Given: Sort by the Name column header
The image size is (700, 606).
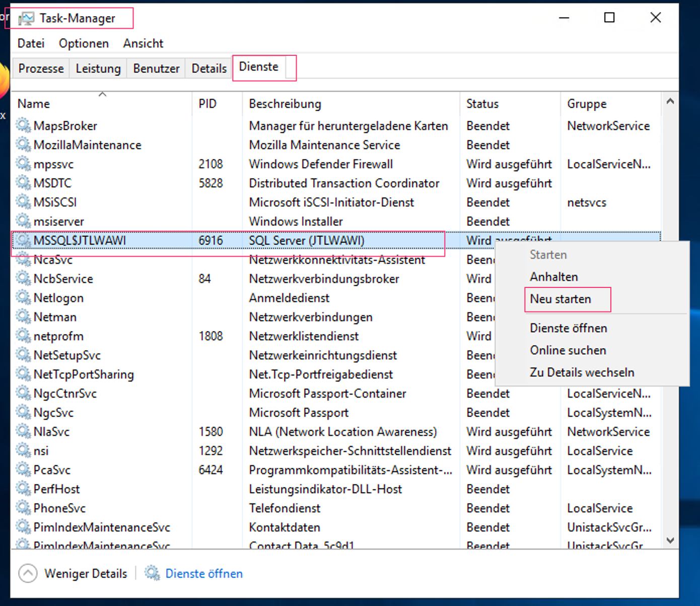Looking at the screenshot, I should pos(102,104).
